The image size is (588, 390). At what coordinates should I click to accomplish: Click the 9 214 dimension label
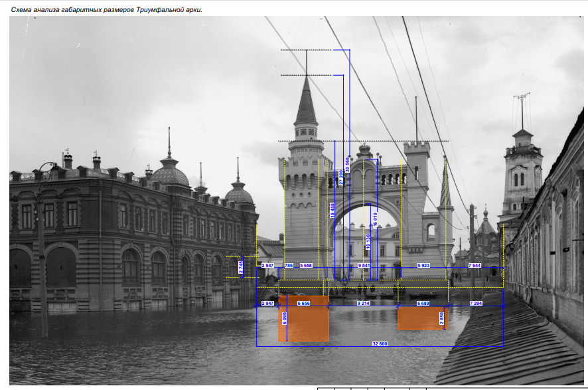click(x=363, y=303)
